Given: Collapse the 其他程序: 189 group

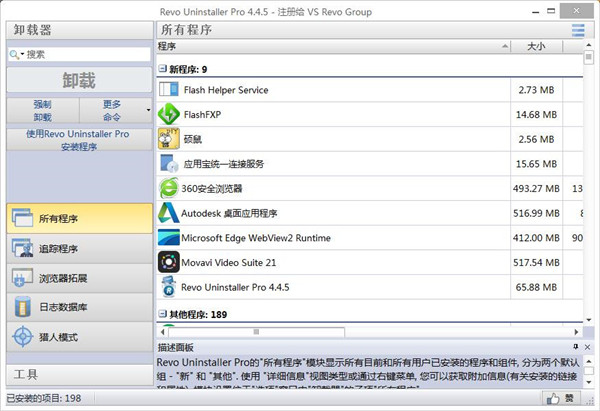Looking at the screenshot, I should [x=162, y=314].
